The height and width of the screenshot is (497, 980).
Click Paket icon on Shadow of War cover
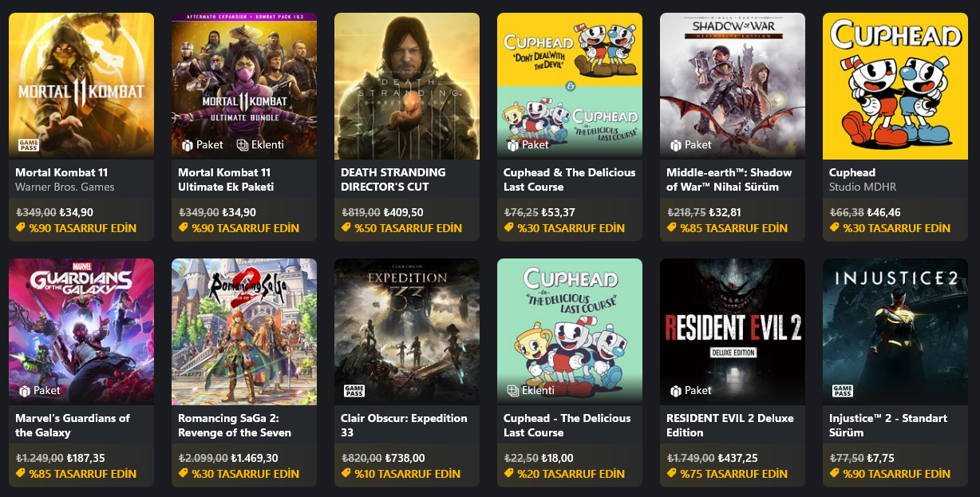(676, 145)
